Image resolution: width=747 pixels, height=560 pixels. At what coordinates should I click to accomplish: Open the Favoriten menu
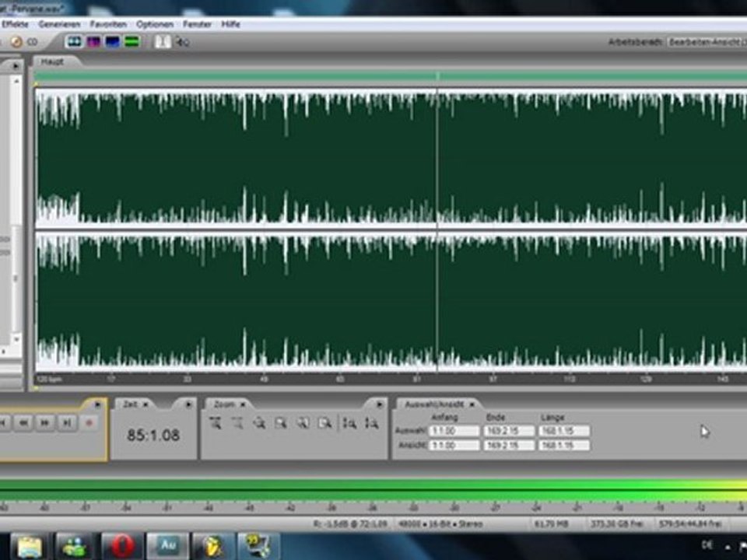(107, 24)
